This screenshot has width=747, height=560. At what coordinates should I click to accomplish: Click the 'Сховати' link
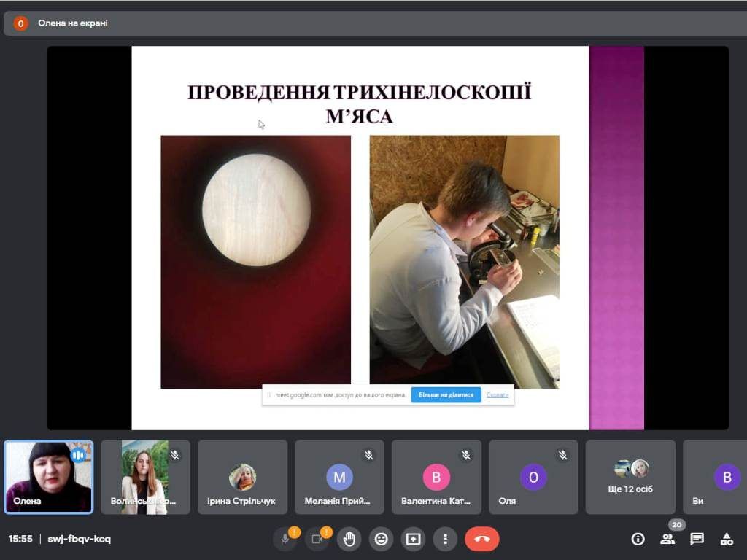point(498,395)
